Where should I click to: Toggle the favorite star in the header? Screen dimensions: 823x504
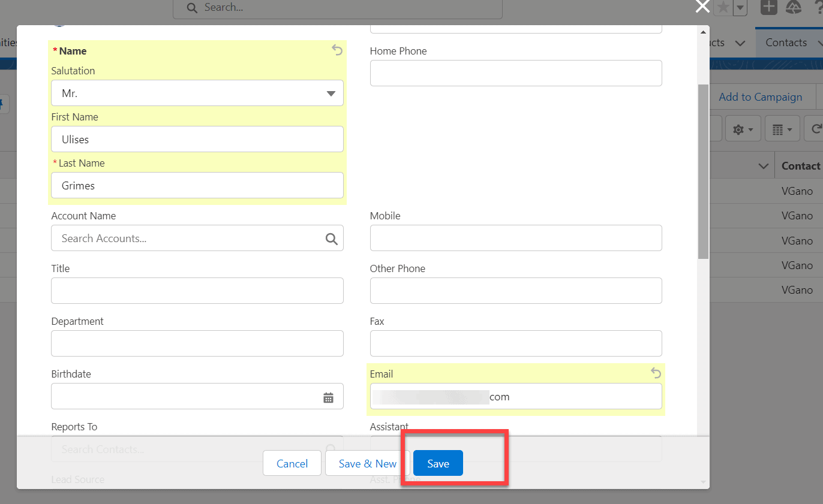pos(722,8)
